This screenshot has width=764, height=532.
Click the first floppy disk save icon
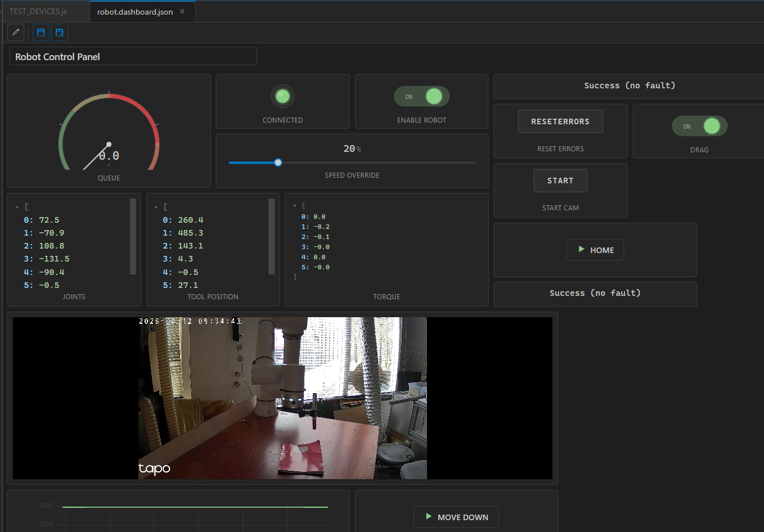41,32
